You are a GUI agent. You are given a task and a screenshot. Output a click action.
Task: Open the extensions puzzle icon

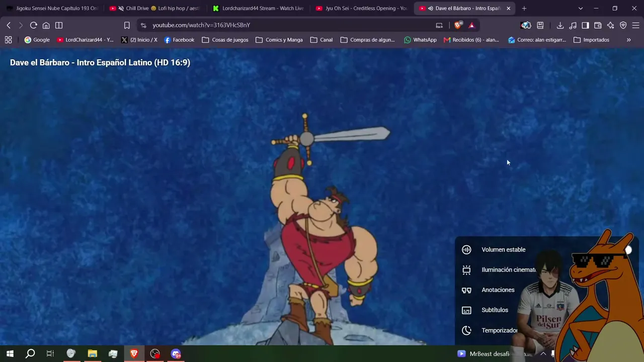[526, 25]
